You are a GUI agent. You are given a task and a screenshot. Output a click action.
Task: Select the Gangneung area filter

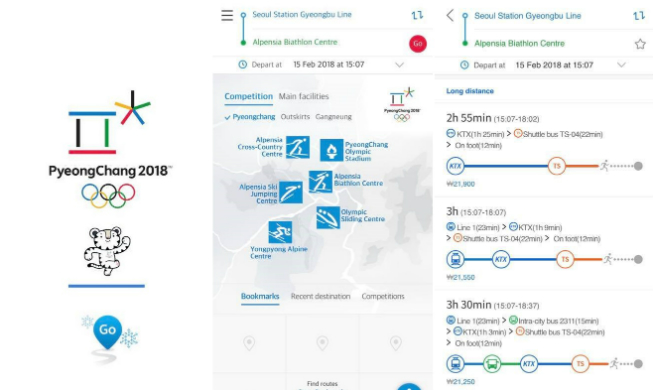[x=333, y=117]
